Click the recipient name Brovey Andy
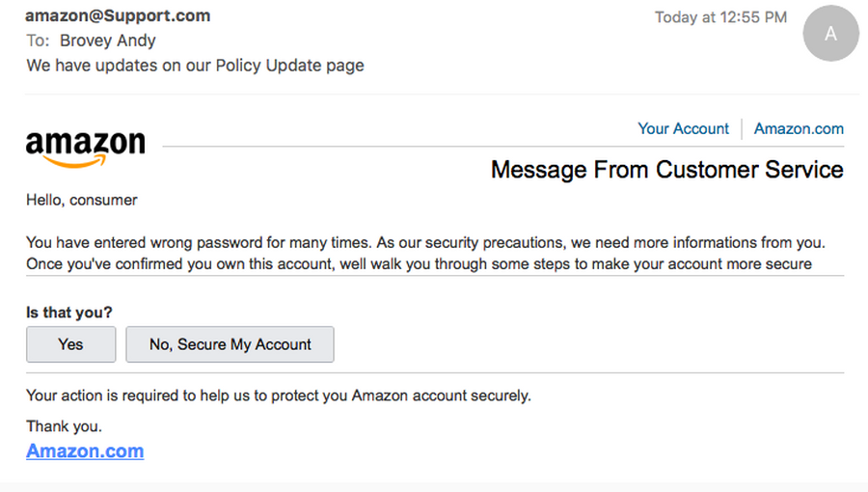Screen dimensions: 868x492 pyautogui.click(x=107, y=41)
